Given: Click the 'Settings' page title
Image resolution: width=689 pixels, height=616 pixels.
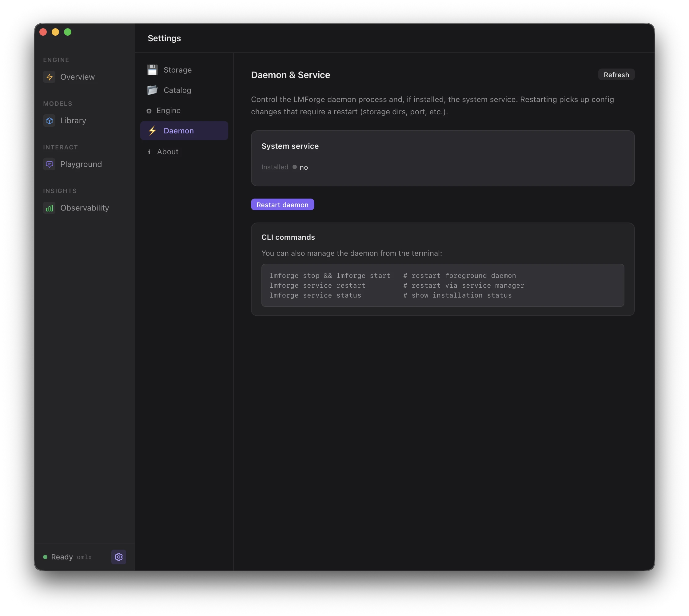Looking at the screenshot, I should pyautogui.click(x=164, y=38).
